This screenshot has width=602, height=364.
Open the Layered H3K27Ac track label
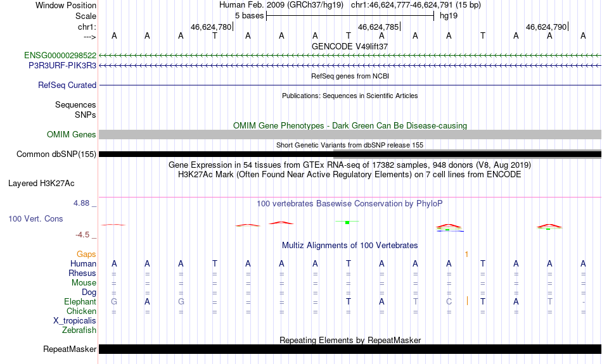[41, 184]
